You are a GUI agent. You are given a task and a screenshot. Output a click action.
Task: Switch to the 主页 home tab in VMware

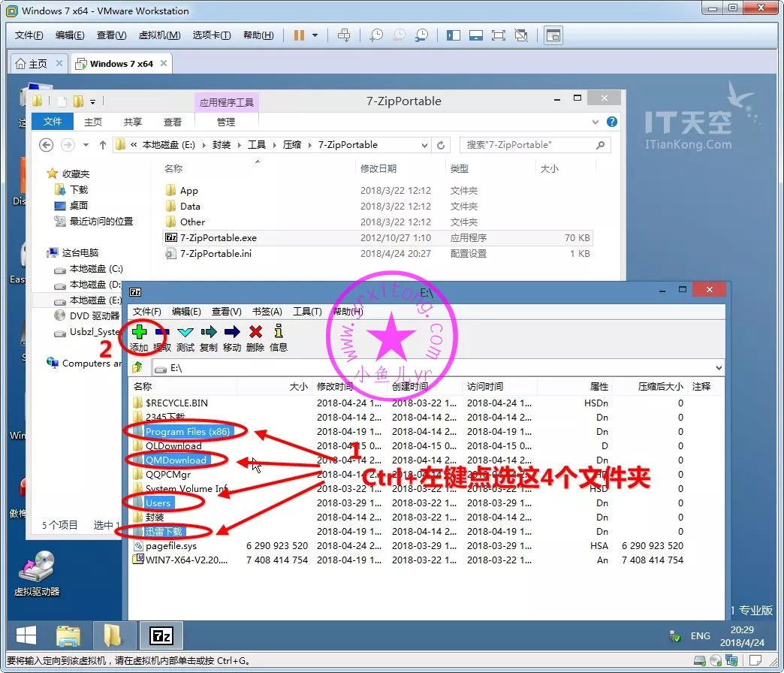pos(32,64)
